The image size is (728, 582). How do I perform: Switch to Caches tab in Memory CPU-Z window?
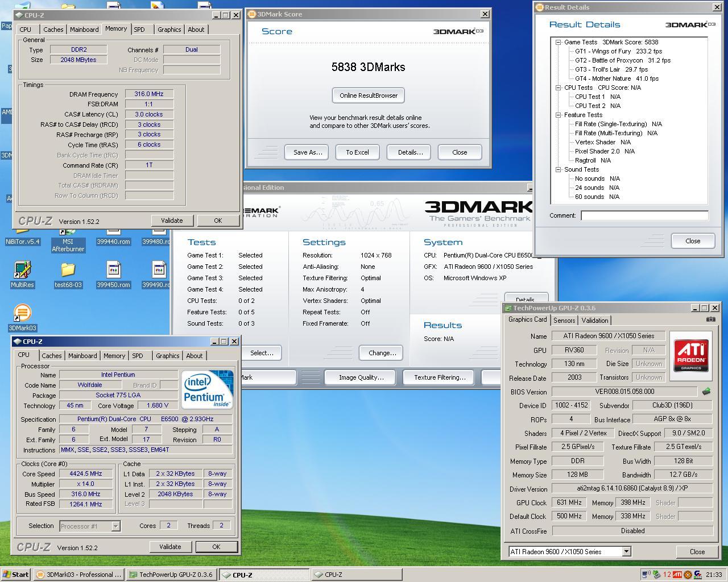tap(53, 30)
